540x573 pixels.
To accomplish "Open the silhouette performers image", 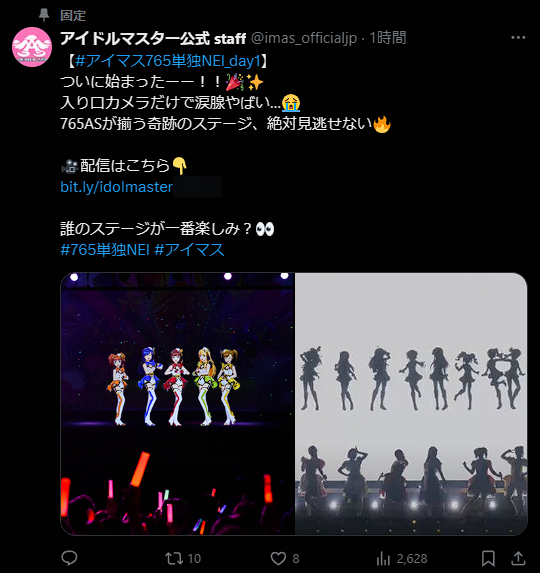I will [x=411, y=404].
